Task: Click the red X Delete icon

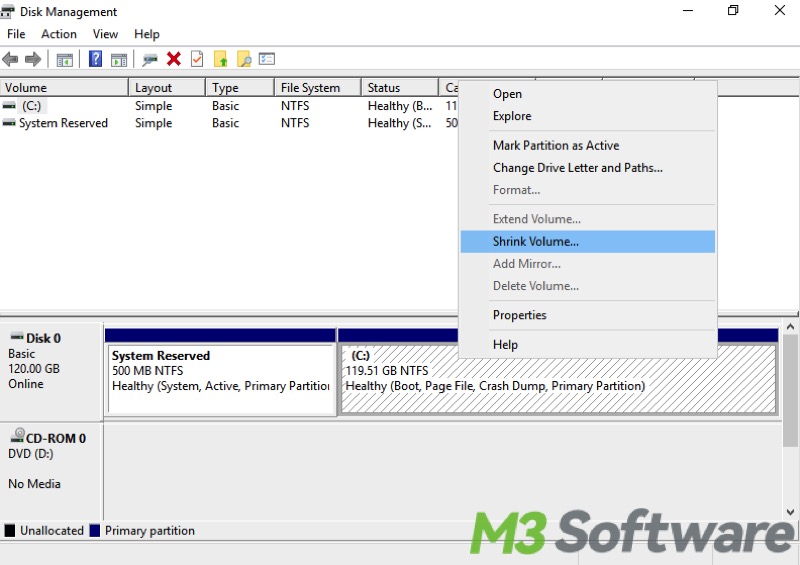Action: click(x=173, y=59)
